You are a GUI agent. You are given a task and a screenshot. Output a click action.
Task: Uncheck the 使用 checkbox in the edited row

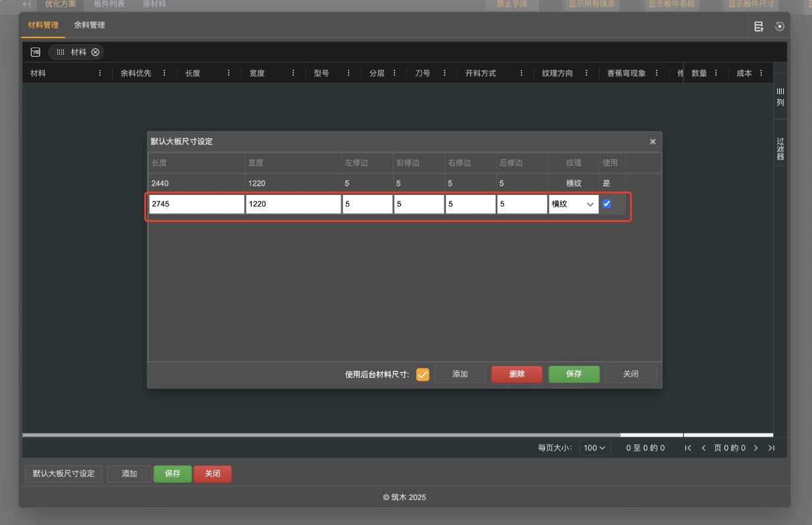[x=607, y=204]
